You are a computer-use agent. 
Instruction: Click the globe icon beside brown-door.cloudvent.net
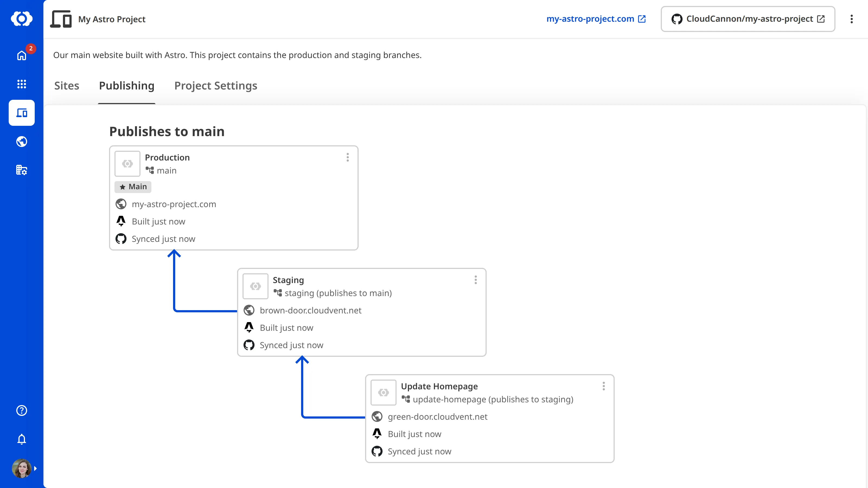click(249, 310)
